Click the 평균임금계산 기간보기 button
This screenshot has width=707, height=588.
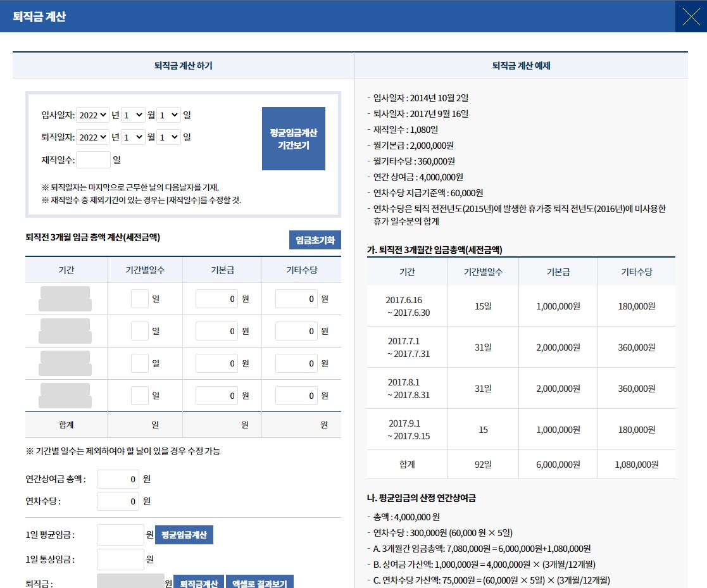pyautogui.click(x=293, y=138)
